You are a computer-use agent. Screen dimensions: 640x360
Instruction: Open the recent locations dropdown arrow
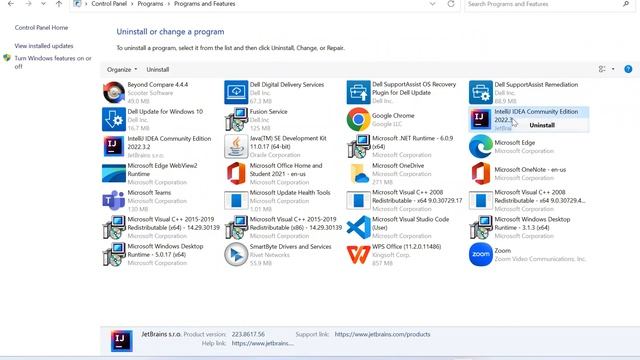(43, 4)
